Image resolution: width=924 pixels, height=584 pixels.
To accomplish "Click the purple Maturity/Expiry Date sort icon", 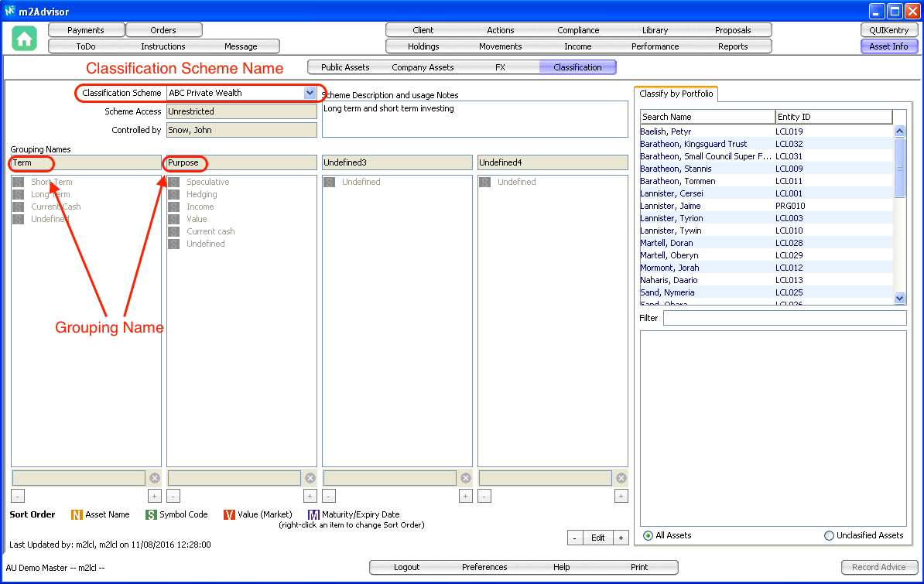I will point(313,514).
